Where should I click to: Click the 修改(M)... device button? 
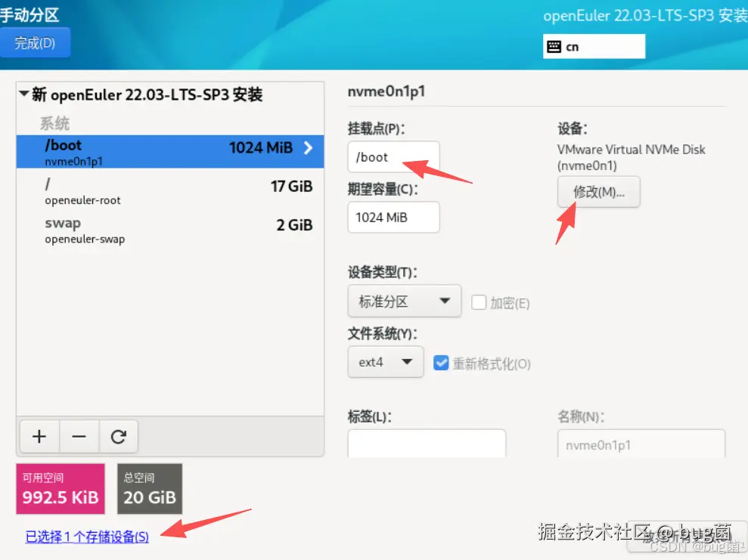coord(599,192)
